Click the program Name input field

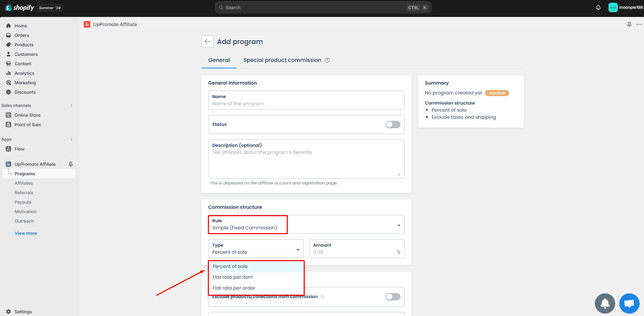pyautogui.click(x=306, y=100)
